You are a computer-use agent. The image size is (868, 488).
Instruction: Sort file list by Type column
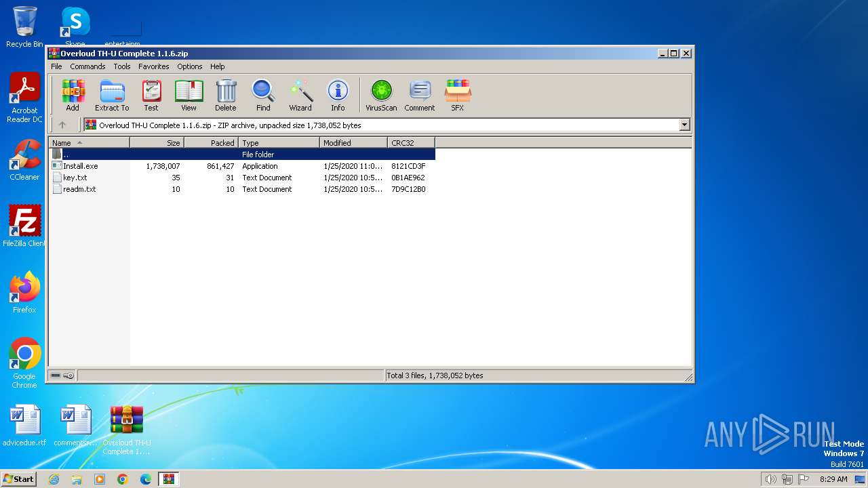[x=279, y=142]
